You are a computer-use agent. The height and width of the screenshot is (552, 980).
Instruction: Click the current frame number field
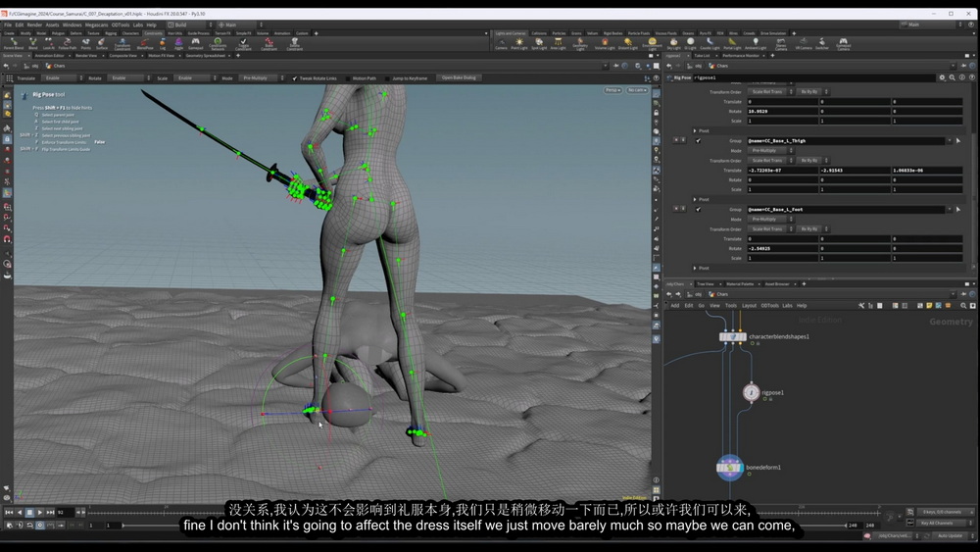pos(65,513)
